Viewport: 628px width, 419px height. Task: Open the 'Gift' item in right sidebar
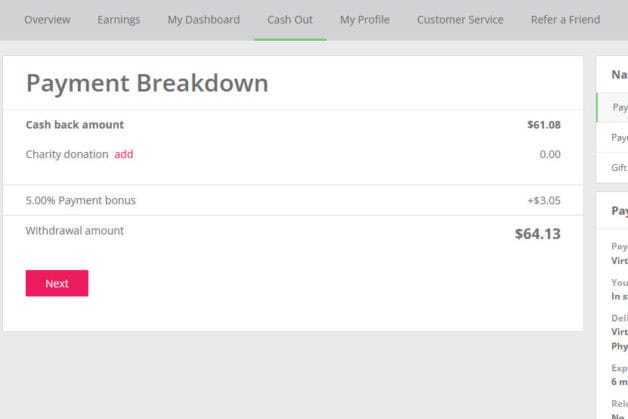[x=619, y=167]
